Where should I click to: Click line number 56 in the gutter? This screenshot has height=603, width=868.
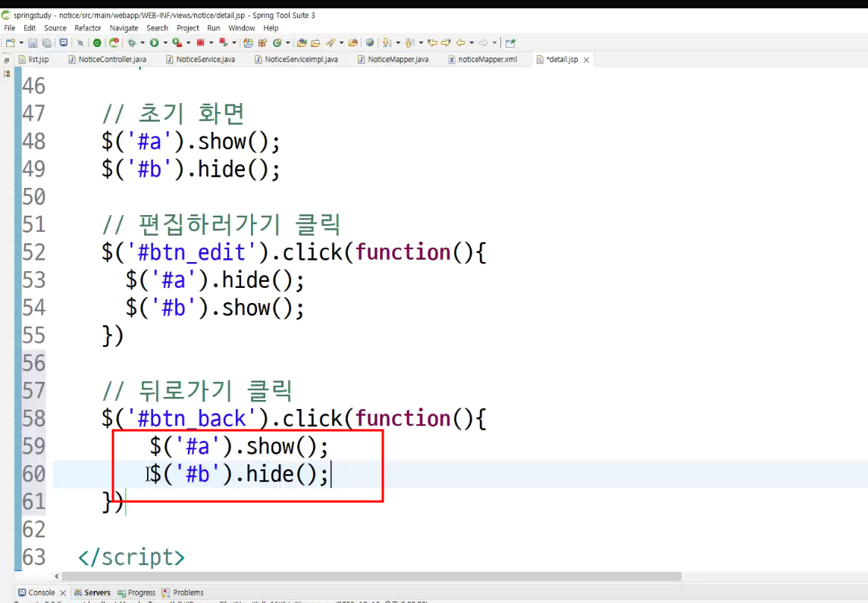pyautogui.click(x=34, y=363)
